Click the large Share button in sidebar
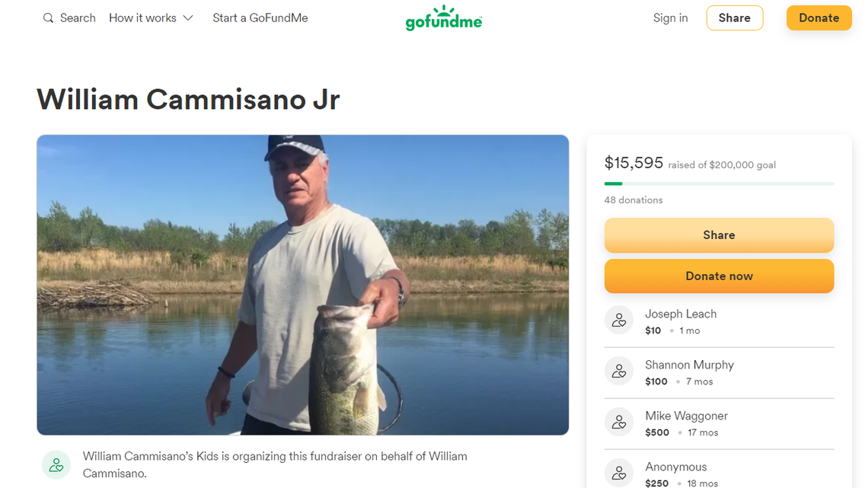This screenshot has height=488, width=868. pos(719,235)
